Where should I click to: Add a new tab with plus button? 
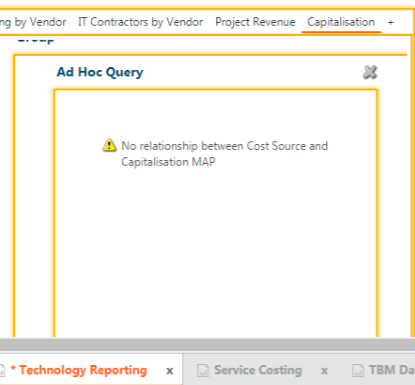pos(391,22)
